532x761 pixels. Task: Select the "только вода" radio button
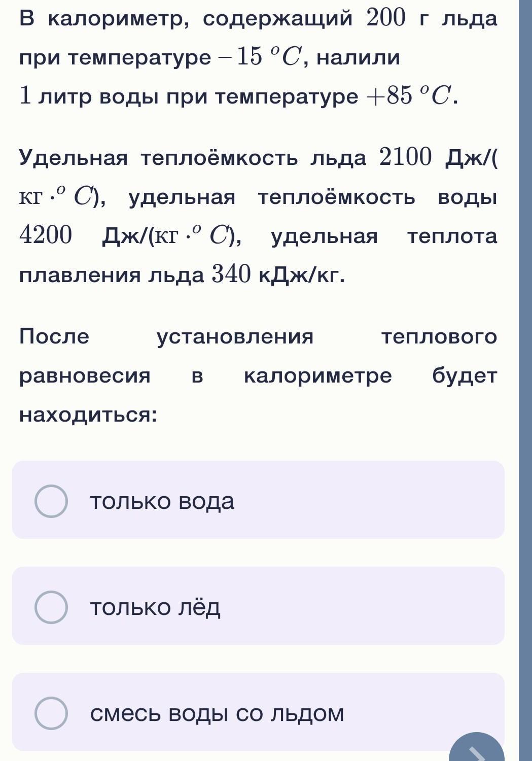point(51,501)
